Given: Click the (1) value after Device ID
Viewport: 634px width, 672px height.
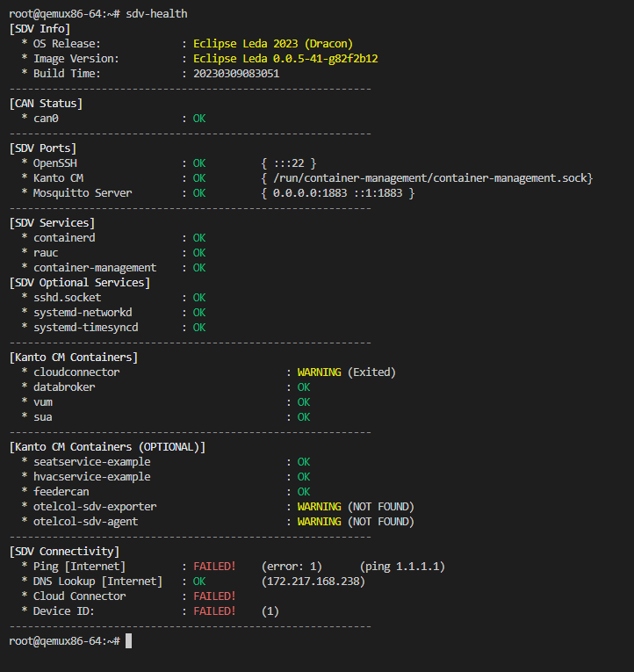Looking at the screenshot, I should coord(270,611).
